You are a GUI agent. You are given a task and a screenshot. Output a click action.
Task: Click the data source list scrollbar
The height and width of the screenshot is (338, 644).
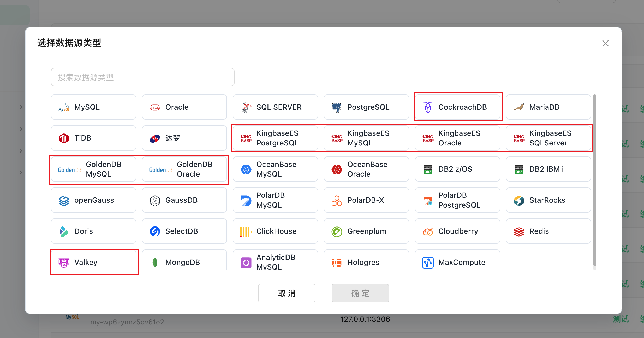(595, 180)
